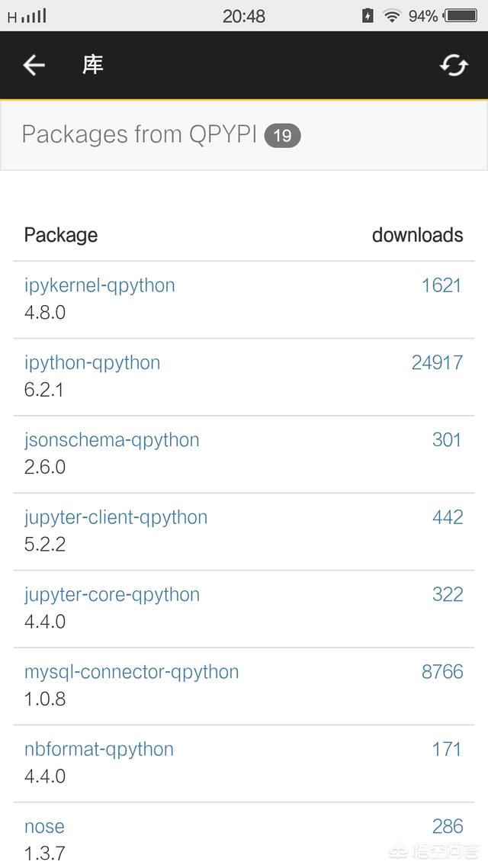Select the downloads column header
The width and height of the screenshot is (488, 868).
tap(418, 235)
